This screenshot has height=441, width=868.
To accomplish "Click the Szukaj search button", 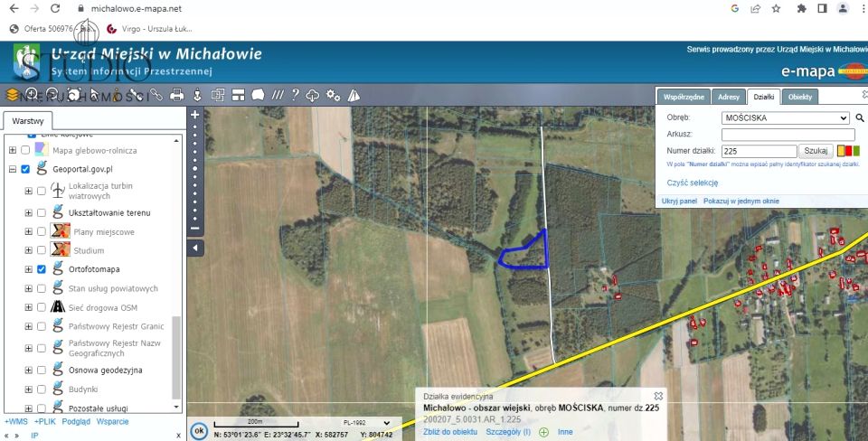I will [816, 151].
